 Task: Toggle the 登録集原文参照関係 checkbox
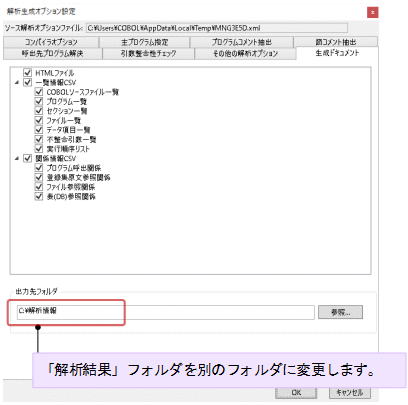[39, 177]
